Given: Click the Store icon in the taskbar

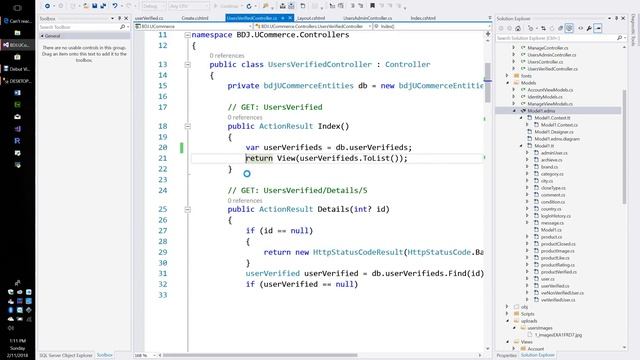Looking at the screenshot, I should pyautogui.click(x=17, y=57).
